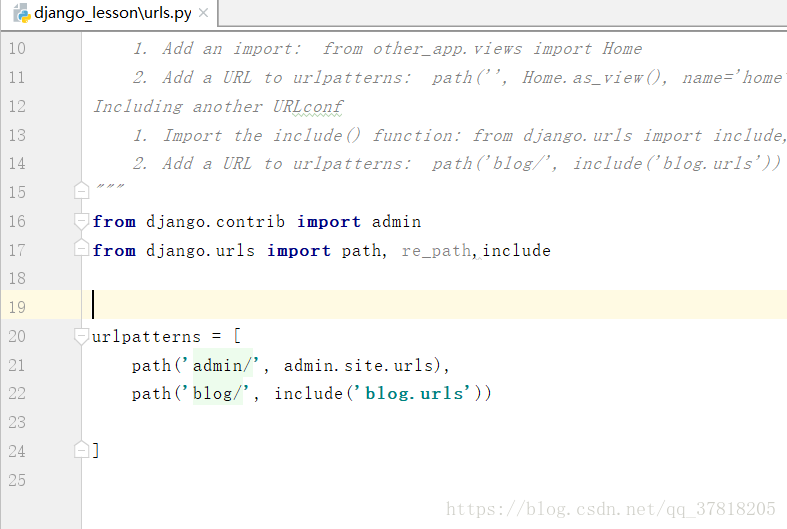The width and height of the screenshot is (787, 529).
Task: Click admin.site.urls on line 21
Action: 358,365
